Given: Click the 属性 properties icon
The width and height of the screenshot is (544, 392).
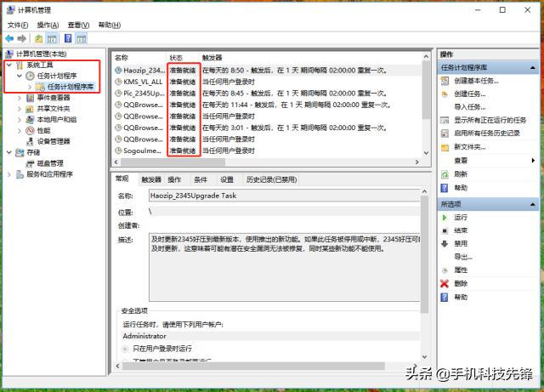Looking at the screenshot, I should [x=445, y=270].
